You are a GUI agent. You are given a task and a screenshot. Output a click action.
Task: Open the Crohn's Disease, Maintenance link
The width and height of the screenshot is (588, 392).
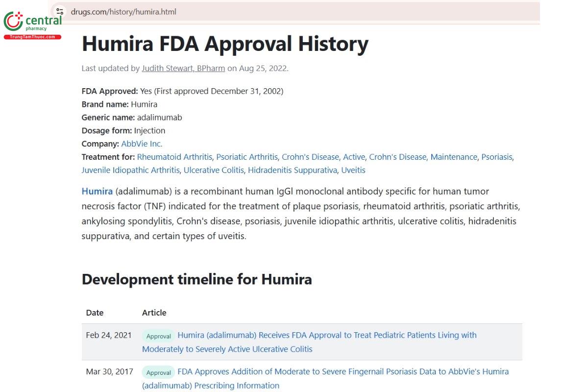pos(423,157)
